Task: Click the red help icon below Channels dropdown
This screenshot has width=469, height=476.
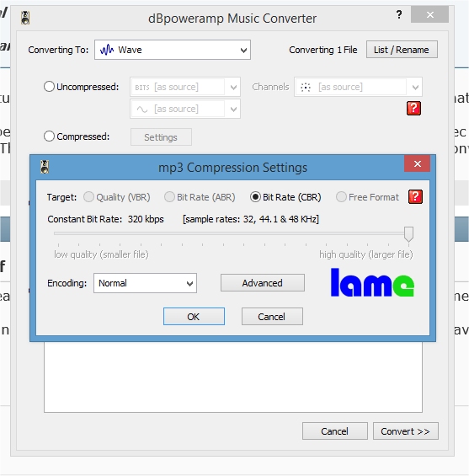Action: tap(413, 108)
